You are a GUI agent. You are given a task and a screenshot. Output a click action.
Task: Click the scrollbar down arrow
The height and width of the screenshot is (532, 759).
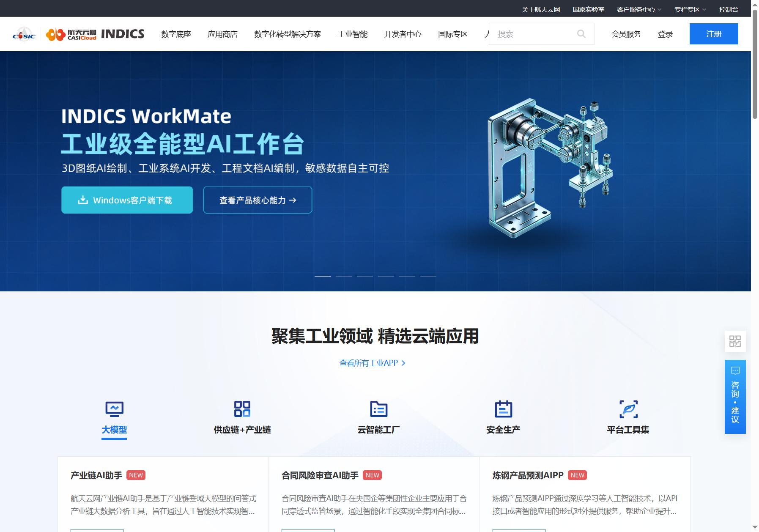(755, 528)
